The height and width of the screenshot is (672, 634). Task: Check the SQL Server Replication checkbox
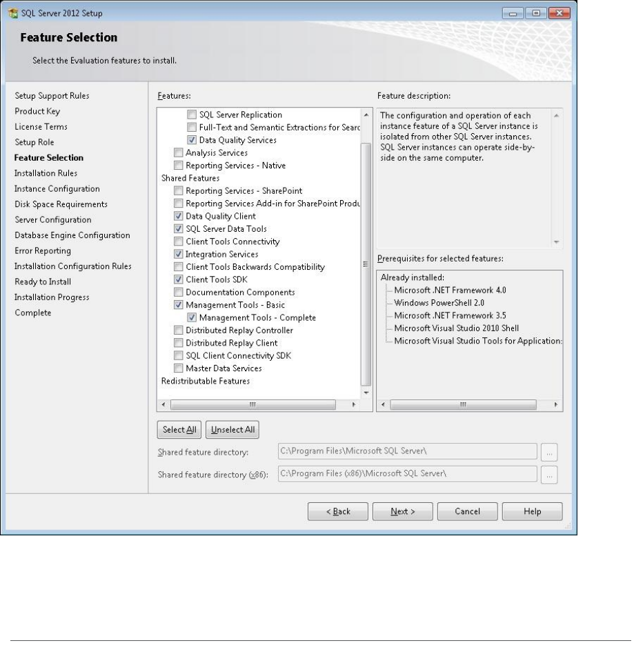[x=192, y=115]
